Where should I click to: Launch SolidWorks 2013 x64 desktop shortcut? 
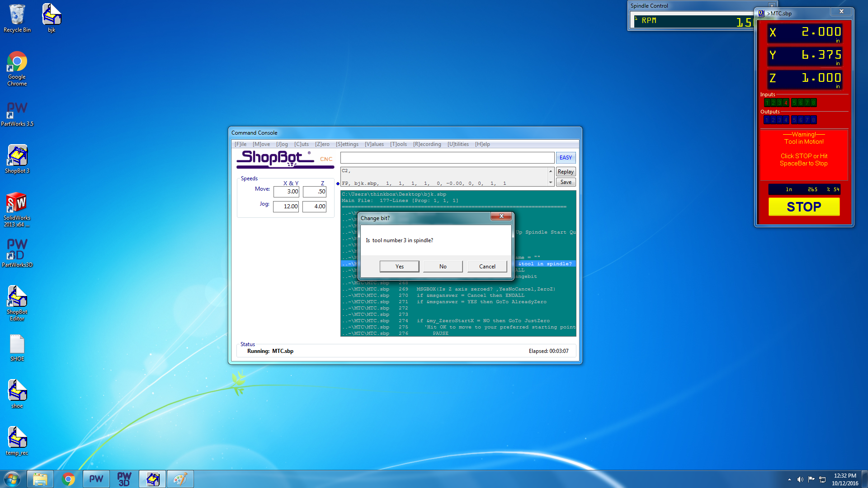(x=17, y=210)
